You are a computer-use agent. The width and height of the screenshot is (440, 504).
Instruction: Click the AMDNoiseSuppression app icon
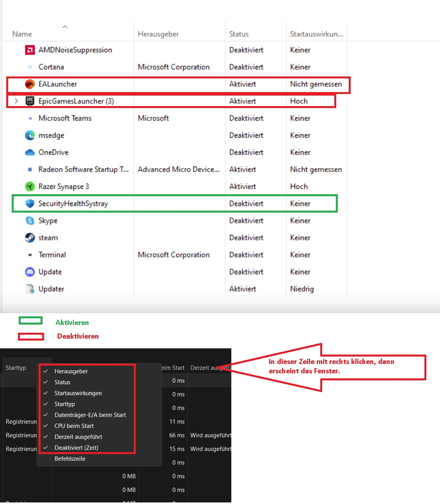coord(30,50)
